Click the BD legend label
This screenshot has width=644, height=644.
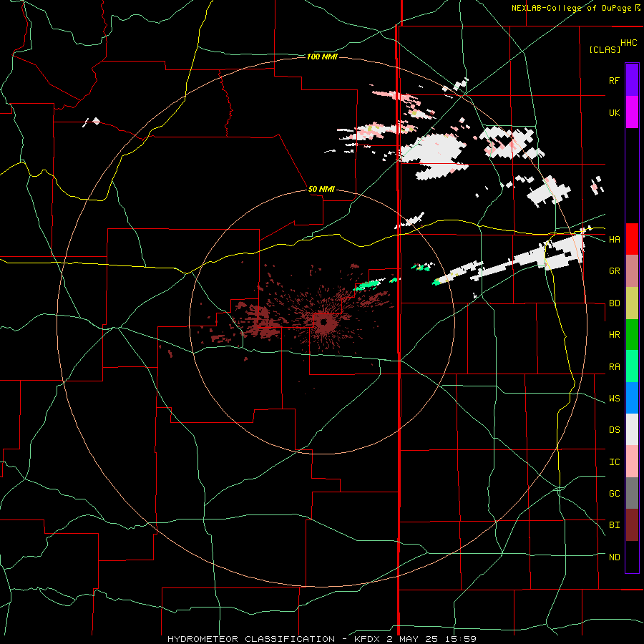[614, 303]
